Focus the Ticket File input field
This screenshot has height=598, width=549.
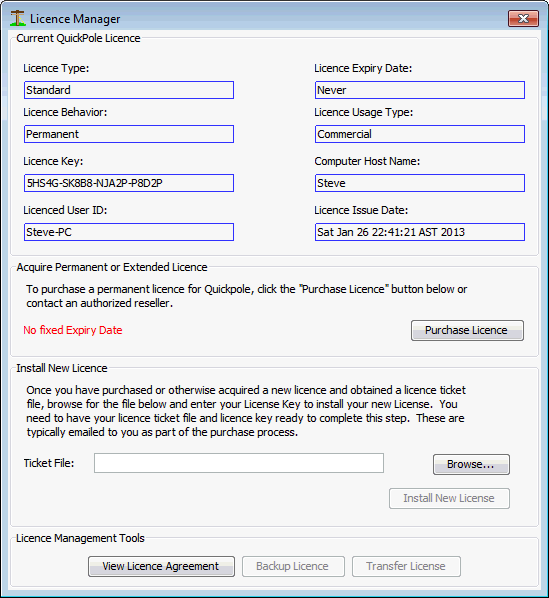click(239, 463)
